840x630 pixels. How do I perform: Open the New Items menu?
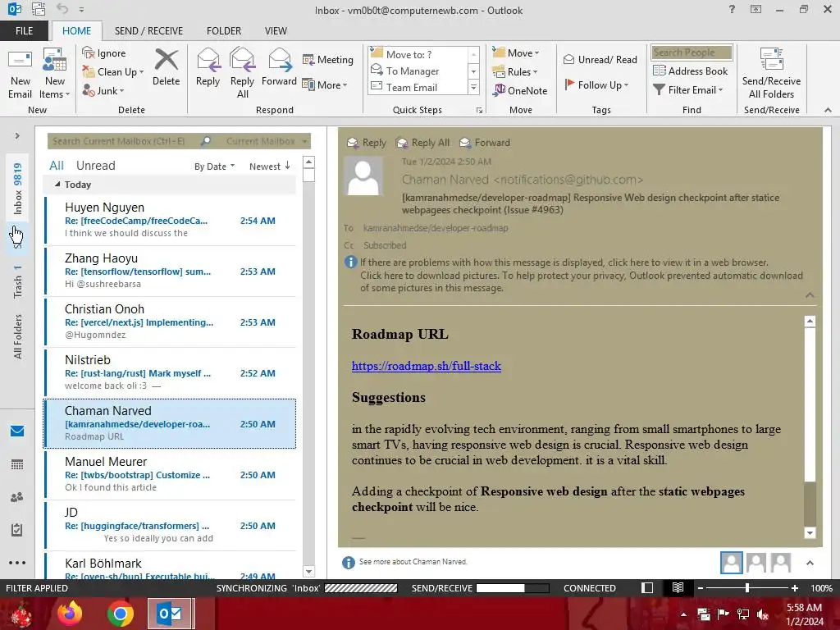tap(55, 74)
